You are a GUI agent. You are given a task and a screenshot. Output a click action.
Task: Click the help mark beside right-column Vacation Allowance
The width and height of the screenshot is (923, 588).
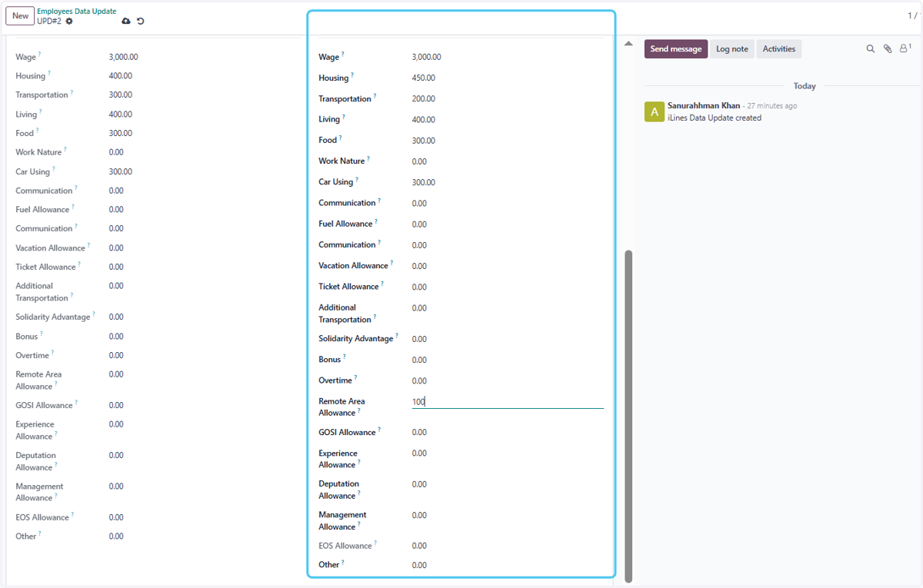pos(392,263)
